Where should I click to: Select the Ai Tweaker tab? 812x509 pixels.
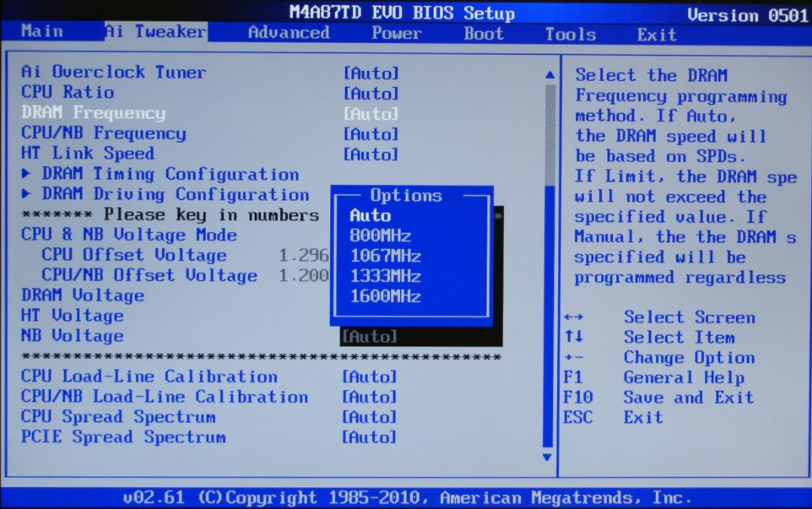coord(155,31)
